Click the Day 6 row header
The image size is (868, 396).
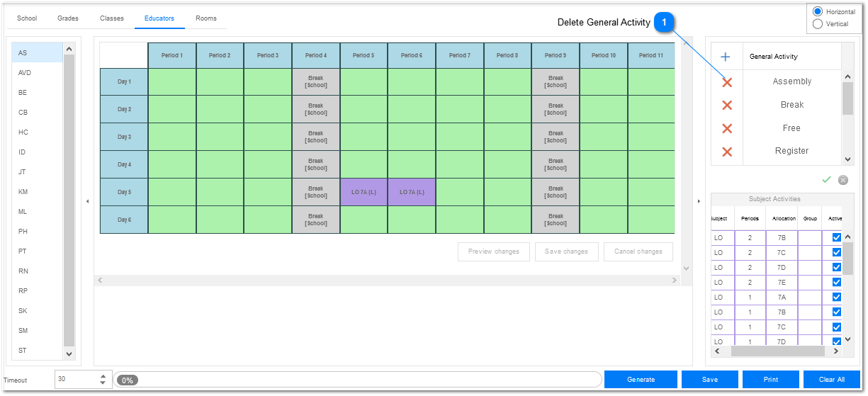click(124, 220)
